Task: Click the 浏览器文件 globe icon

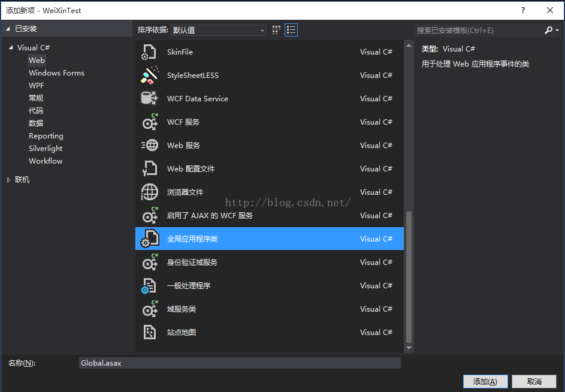Action: pyautogui.click(x=150, y=192)
